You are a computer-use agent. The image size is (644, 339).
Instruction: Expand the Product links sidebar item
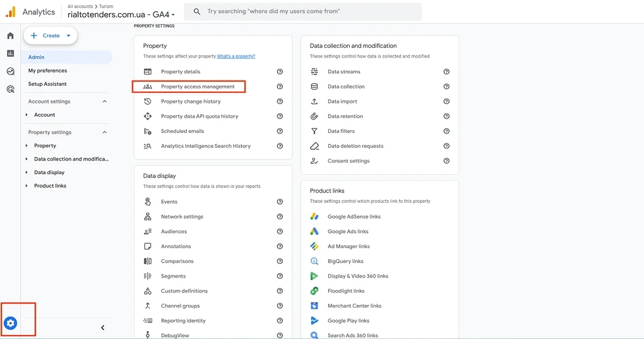27,186
